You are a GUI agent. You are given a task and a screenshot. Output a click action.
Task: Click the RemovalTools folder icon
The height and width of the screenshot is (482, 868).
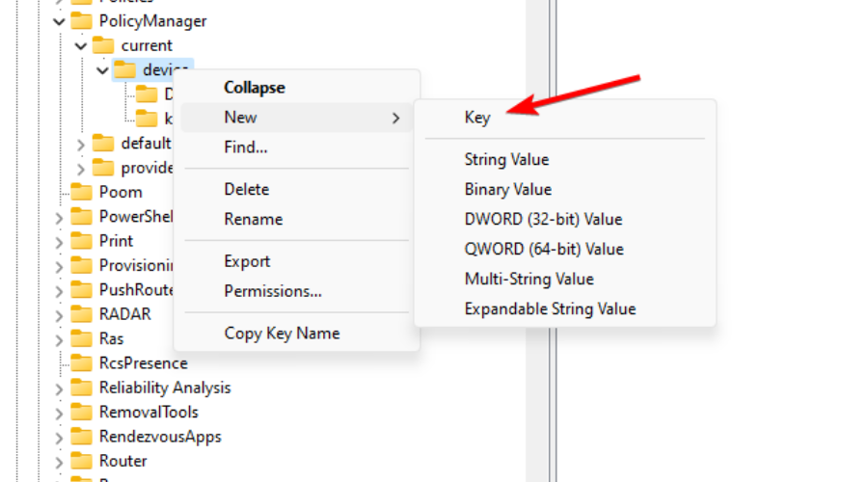point(81,413)
